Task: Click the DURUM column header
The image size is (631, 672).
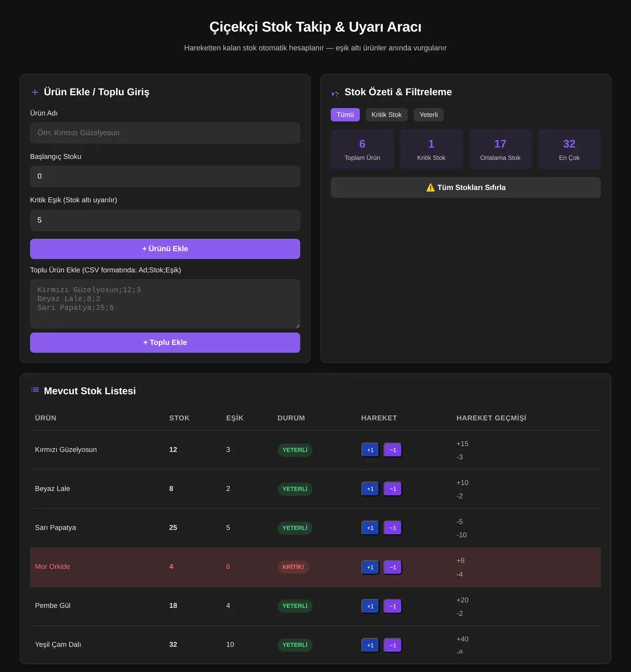Action: point(291,418)
